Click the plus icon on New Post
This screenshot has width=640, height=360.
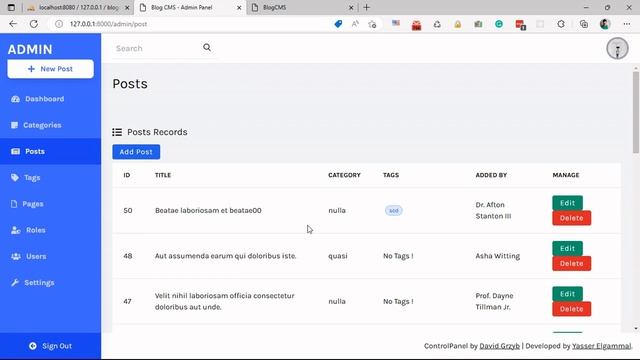coord(31,69)
